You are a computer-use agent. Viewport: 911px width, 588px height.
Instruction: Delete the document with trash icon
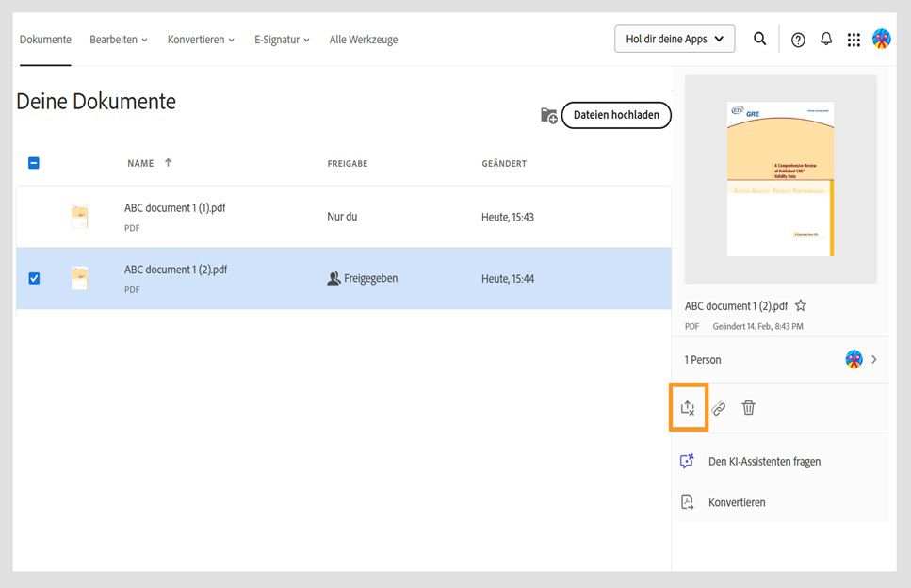[749, 408]
